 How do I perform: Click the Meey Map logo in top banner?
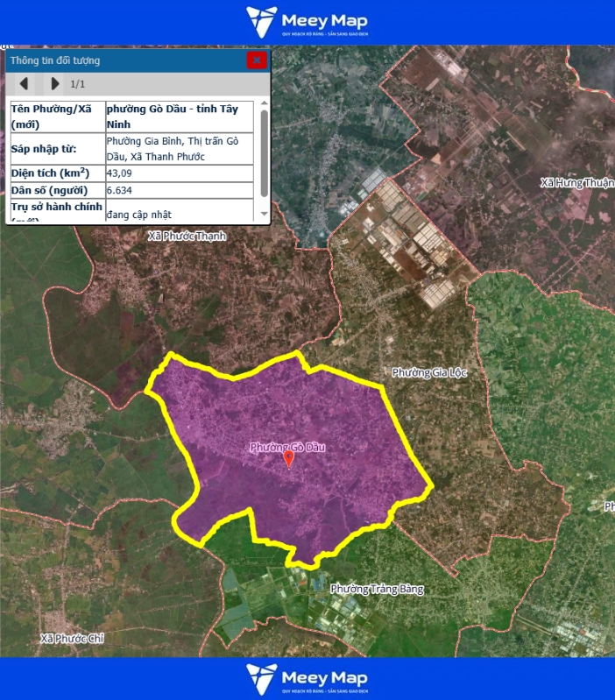click(307, 22)
